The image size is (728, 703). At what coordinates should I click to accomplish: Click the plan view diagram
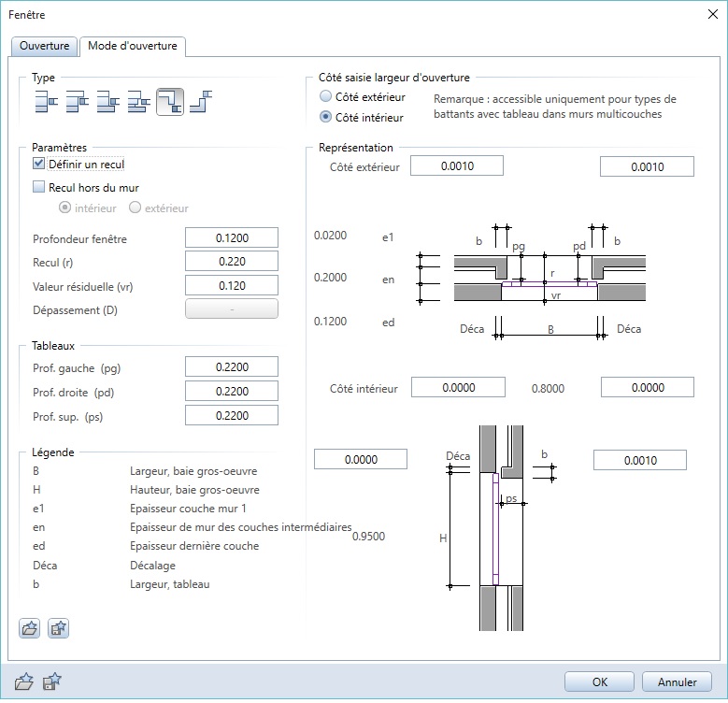click(x=533, y=281)
